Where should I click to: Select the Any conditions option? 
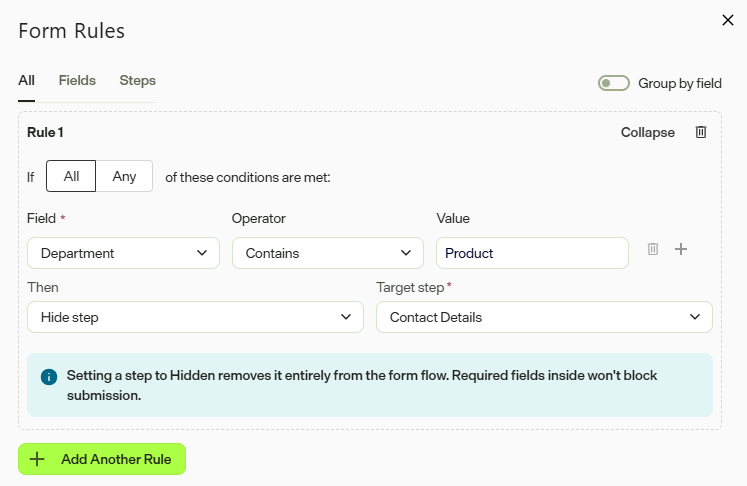coord(124,176)
